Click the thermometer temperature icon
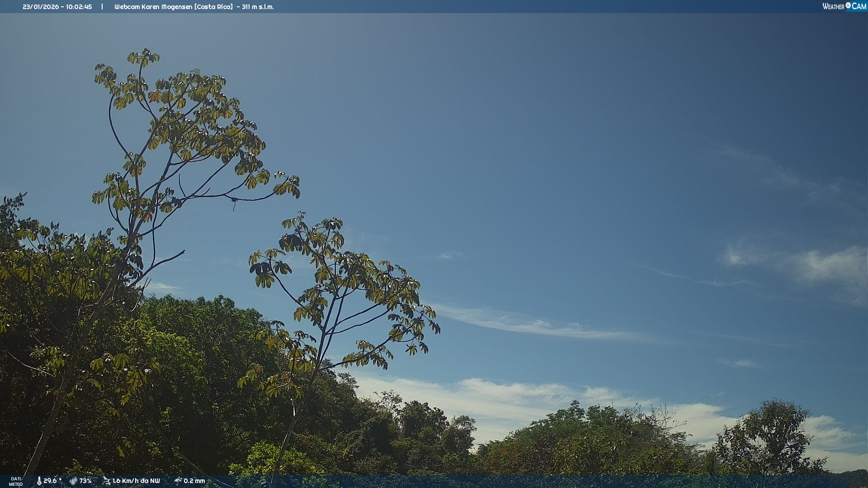This screenshot has height=488, width=868. click(x=39, y=481)
